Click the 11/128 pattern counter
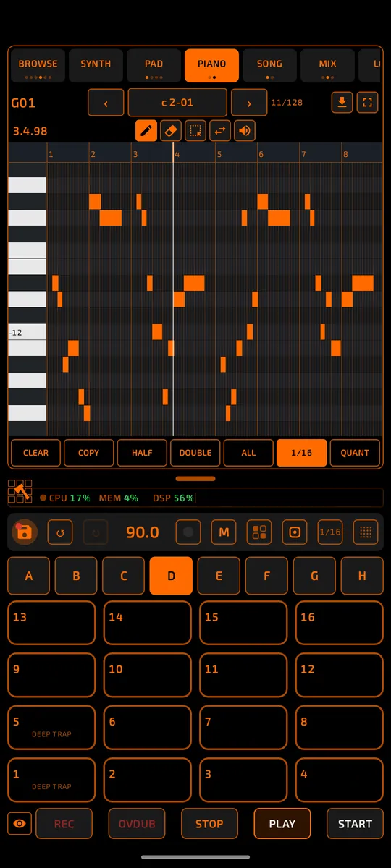Image resolution: width=391 pixels, height=868 pixels. (287, 103)
